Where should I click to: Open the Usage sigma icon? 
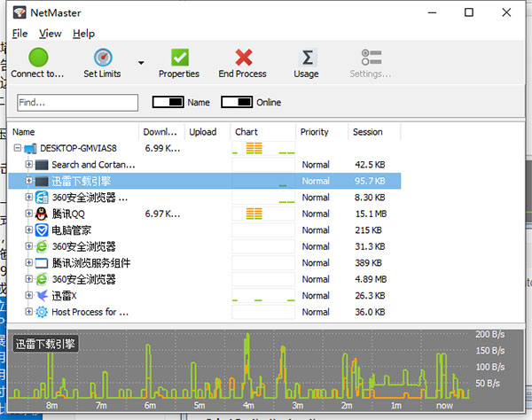[x=308, y=58]
